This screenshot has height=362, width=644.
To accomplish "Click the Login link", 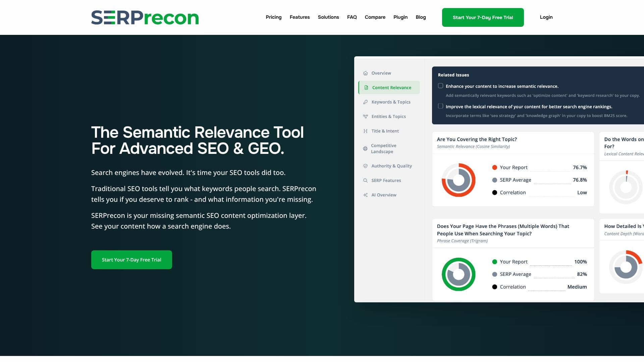I will pos(546,17).
